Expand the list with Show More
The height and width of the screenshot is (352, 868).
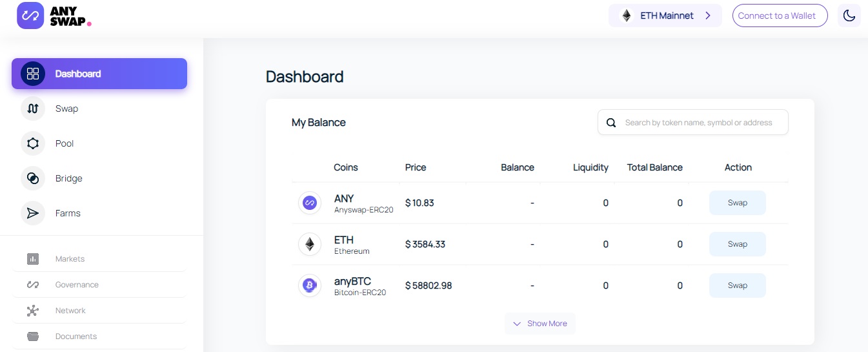point(540,324)
